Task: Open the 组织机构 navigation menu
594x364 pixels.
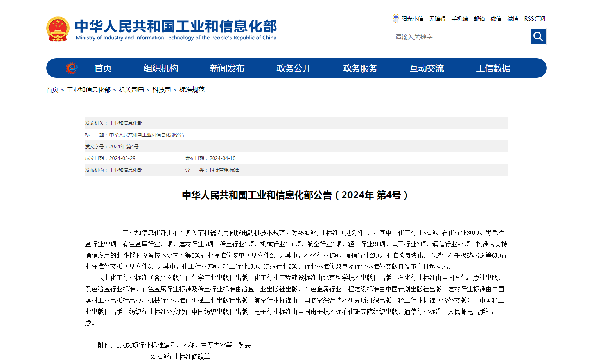Action: click(161, 68)
